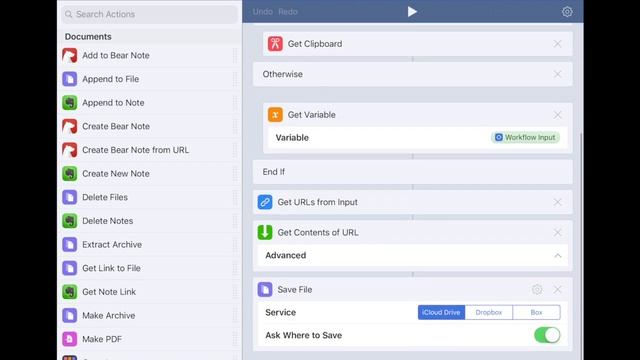Click the Get Note Link Evernote icon
640x360 pixels.
[70, 292]
